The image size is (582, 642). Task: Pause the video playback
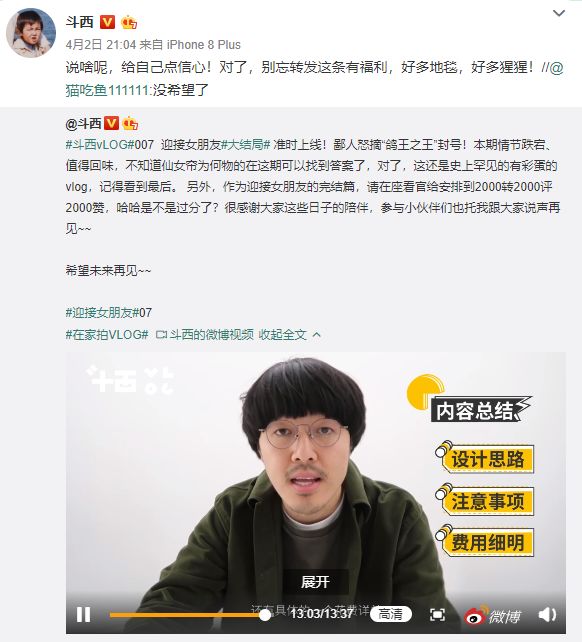[83, 615]
